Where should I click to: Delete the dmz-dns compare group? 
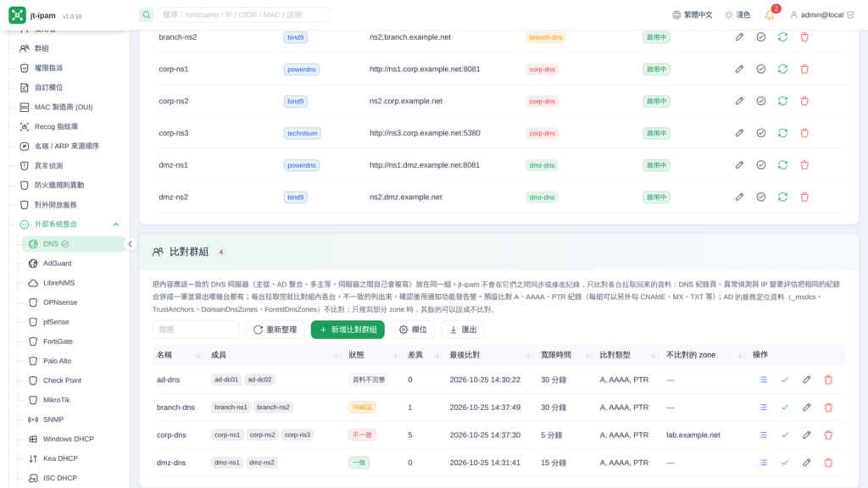point(828,463)
